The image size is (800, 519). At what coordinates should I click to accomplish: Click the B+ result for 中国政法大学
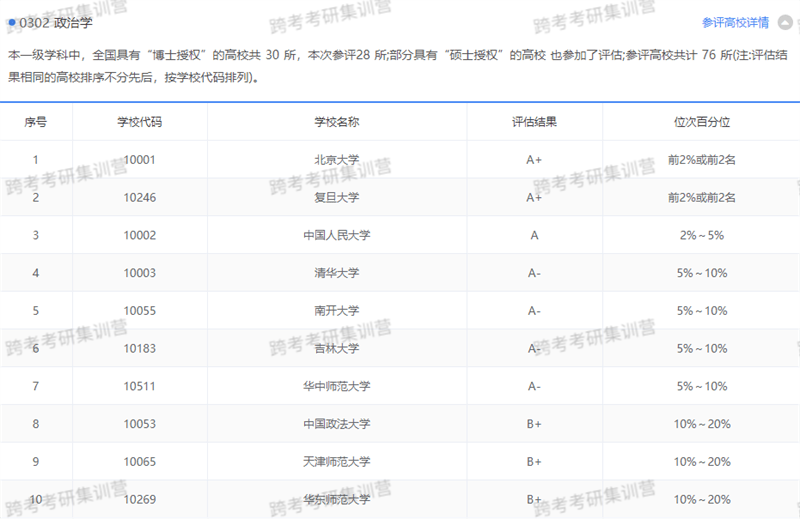[534, 424]
